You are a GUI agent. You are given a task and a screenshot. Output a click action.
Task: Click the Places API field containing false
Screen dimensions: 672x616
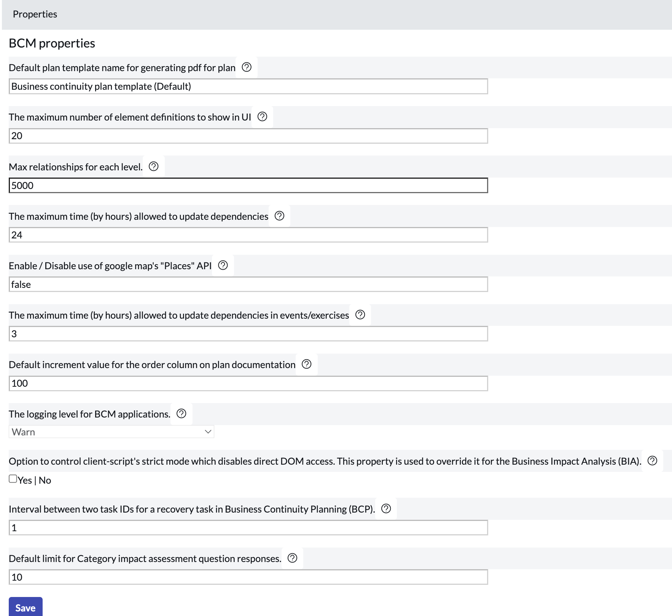[248, 284]
